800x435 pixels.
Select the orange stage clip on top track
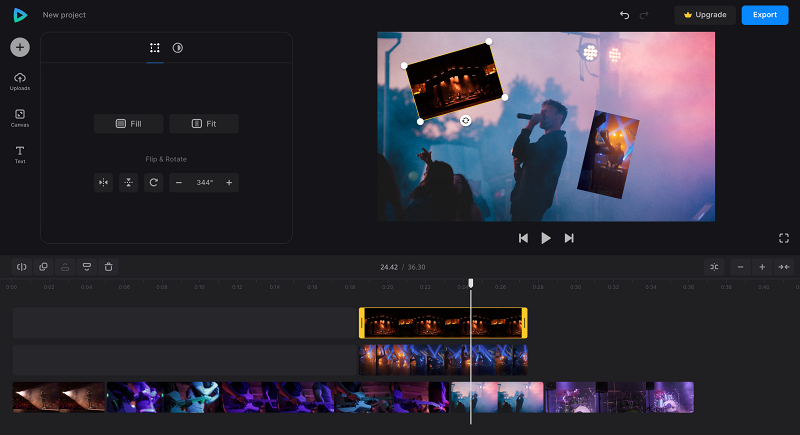443,323
